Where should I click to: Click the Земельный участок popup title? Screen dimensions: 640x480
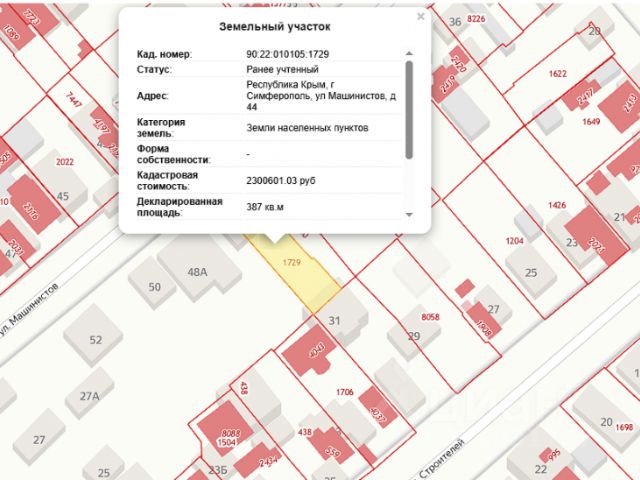click(x=275, y=27)
